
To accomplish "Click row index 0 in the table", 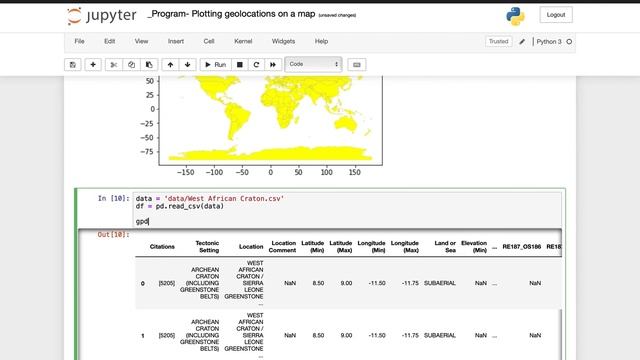I will click(142, 283).
